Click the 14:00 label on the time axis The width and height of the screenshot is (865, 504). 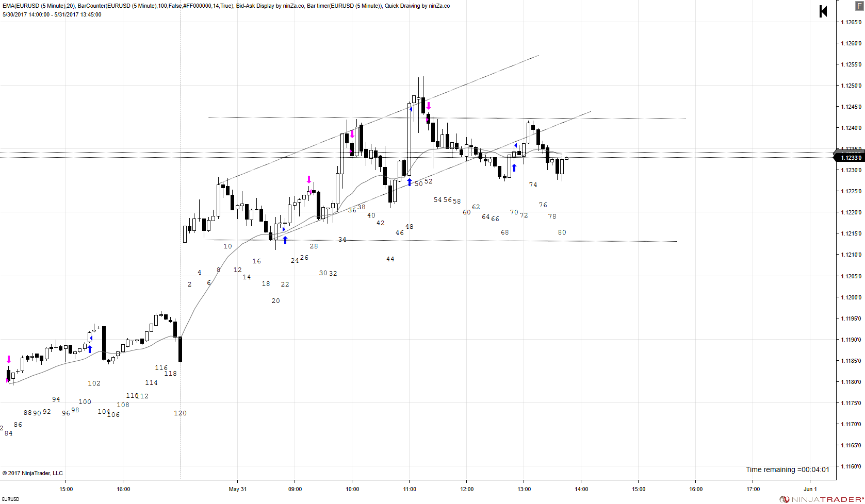pyautogui.click(x=581, y=489)
